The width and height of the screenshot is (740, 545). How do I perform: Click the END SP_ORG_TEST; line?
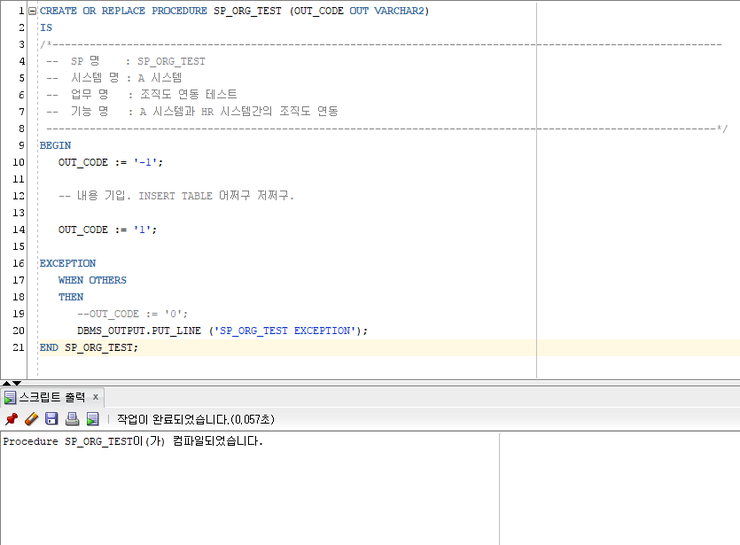click(89, 347)
